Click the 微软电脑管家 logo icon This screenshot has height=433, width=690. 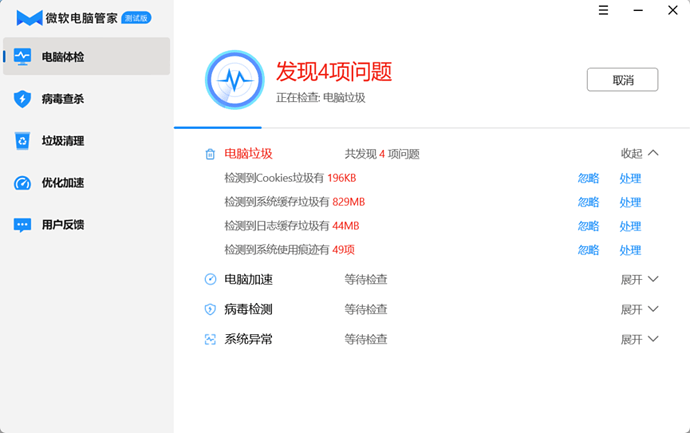click(29, 18)
